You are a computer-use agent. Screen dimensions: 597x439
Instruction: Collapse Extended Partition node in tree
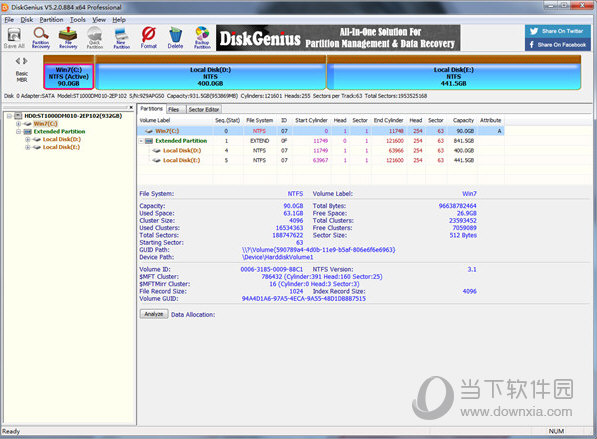18,131
